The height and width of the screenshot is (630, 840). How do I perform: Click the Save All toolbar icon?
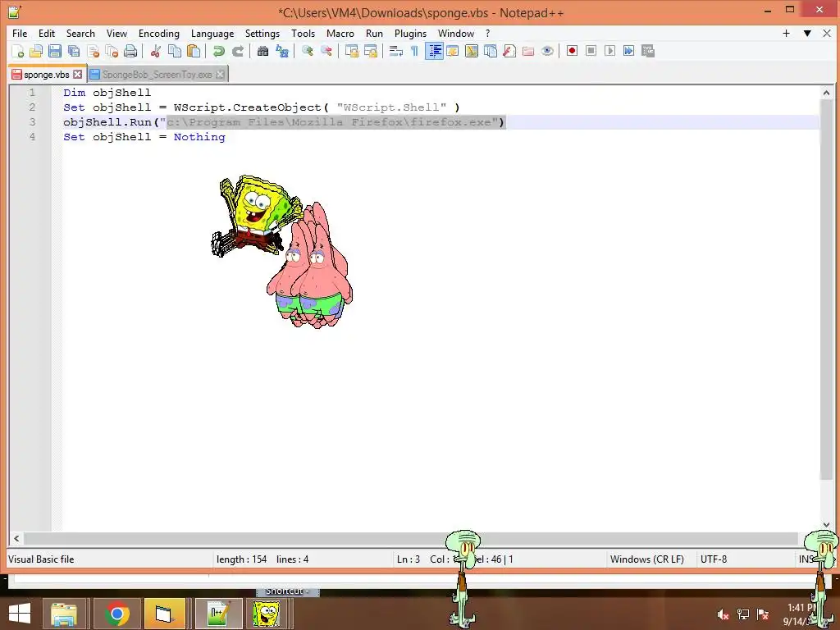[x=74, y=51]
